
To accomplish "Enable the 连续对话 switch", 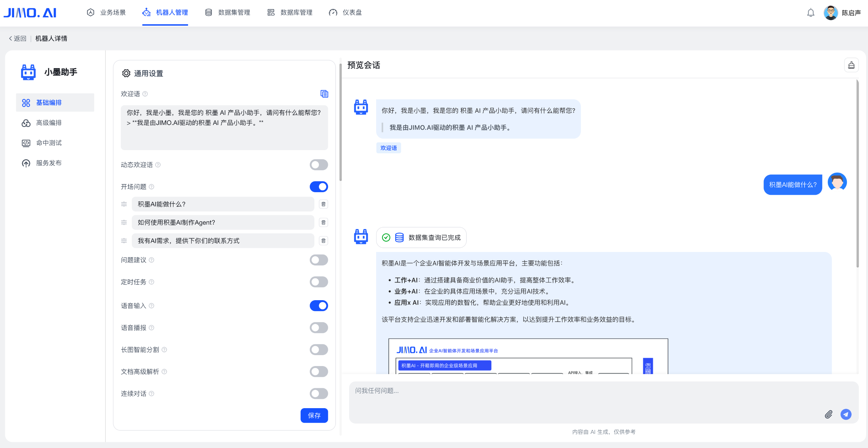I will [x=318, y=393].
